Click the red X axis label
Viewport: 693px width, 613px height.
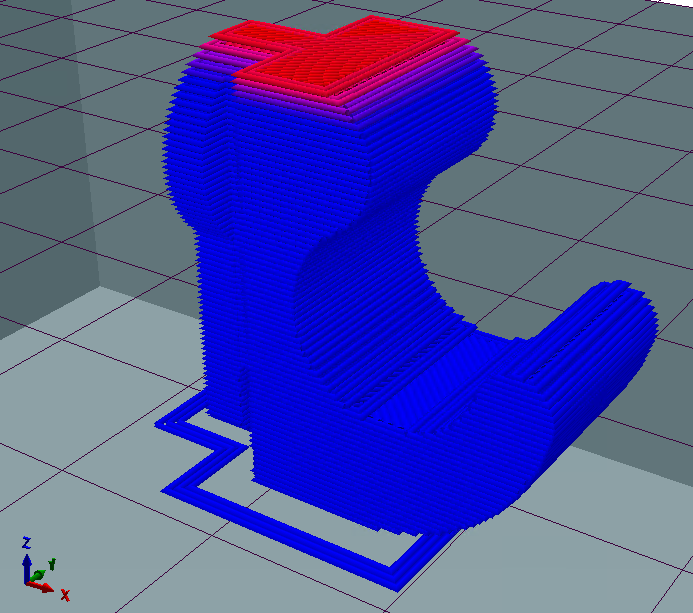(65, 596)
